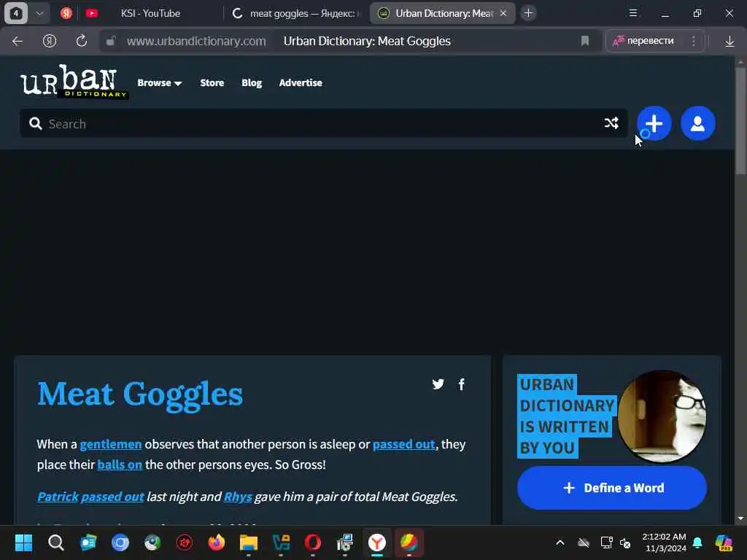The width and height of the screenshot is (747, 560).
Task: Expand the Browse dropdown menu
Action: pos(160,83)
